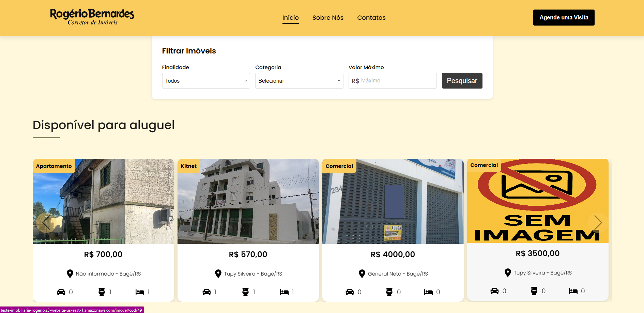
Task: Open Sobre Nós page
Action: point(328,18)
